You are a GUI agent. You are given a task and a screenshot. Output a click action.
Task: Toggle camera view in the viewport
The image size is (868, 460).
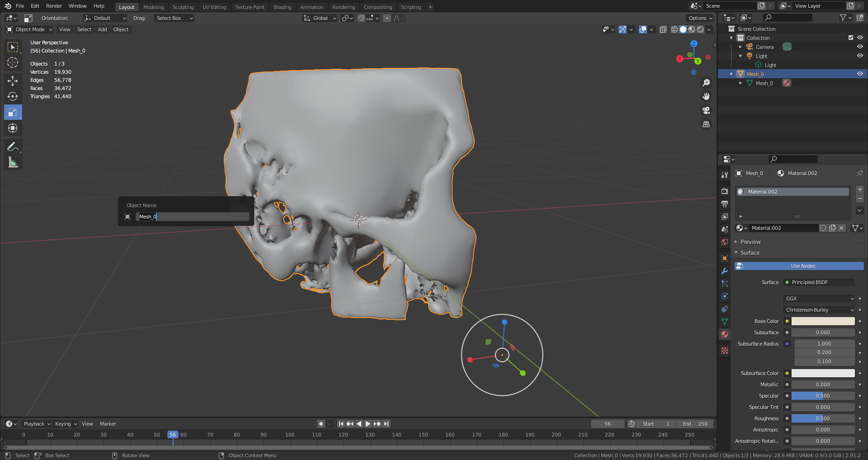(706, 110)
